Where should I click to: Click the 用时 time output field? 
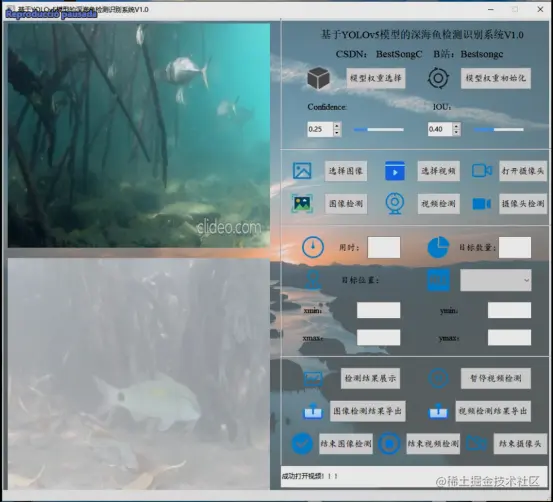(x=384, y=247)
